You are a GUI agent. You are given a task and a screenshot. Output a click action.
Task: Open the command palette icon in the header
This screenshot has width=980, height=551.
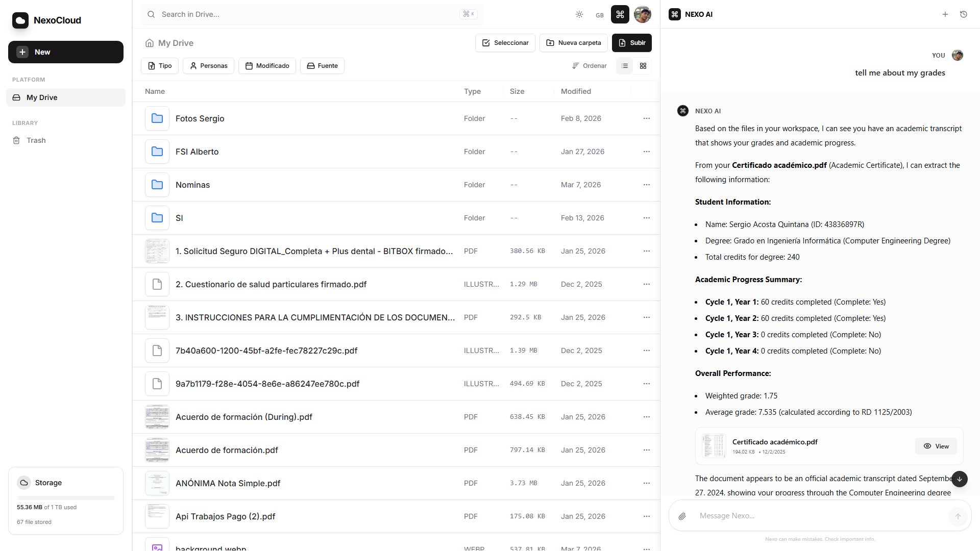pos(620,14)
